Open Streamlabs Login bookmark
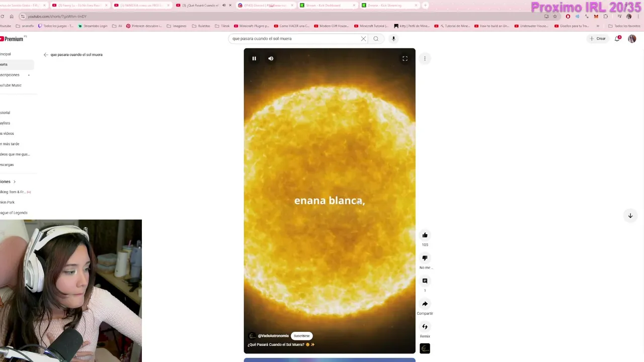The image size is (644, 362). (93, 26)
